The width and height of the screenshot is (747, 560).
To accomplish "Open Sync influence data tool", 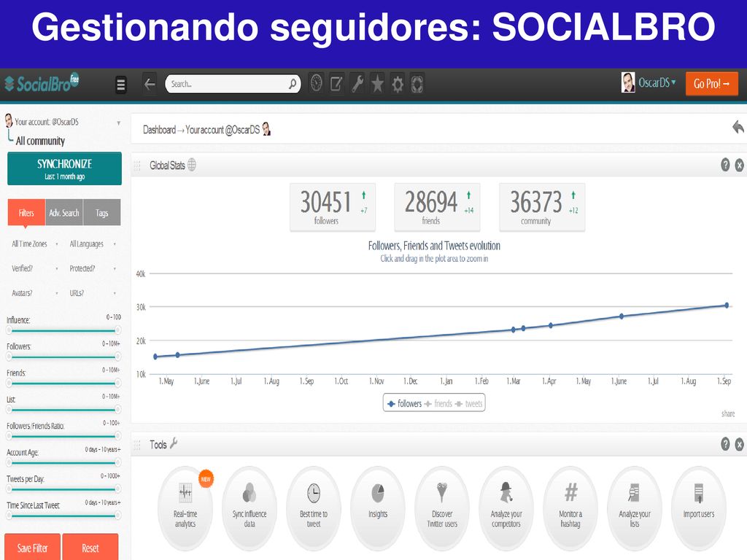I will pos(249,508).
